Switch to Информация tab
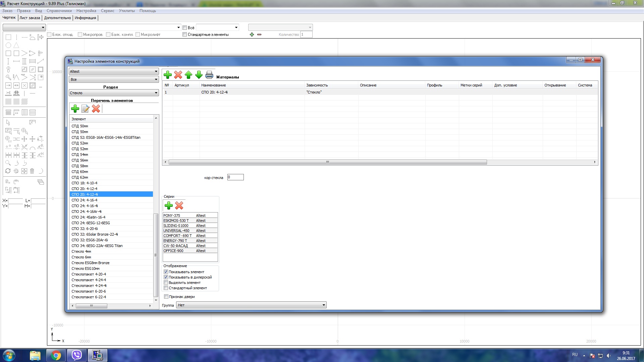Image resolution: width=644 pixels, height=362 pixels. click(86, 18)
